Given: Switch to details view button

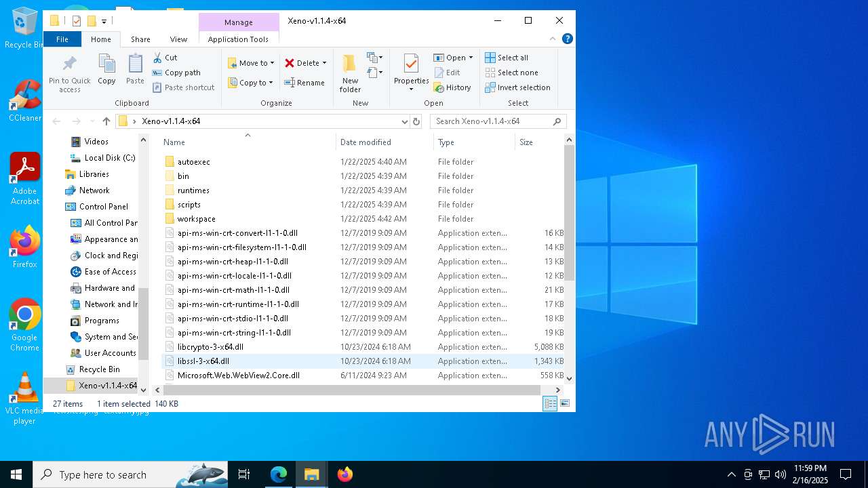Looking at the screenshot, I should 551,403.
